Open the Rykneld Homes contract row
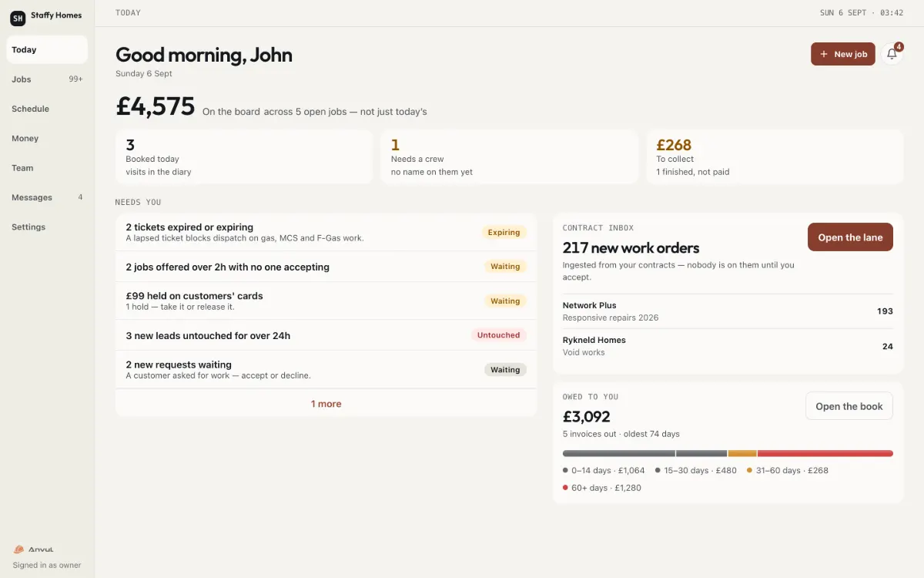Image resolution: width=924 pixels, height=578 pixels. 728,346
